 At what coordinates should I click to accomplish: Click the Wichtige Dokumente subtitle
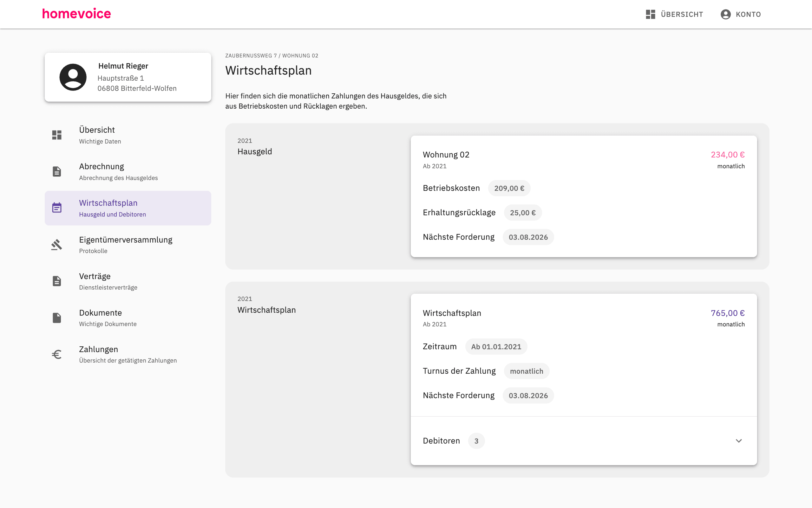(108, 324)
